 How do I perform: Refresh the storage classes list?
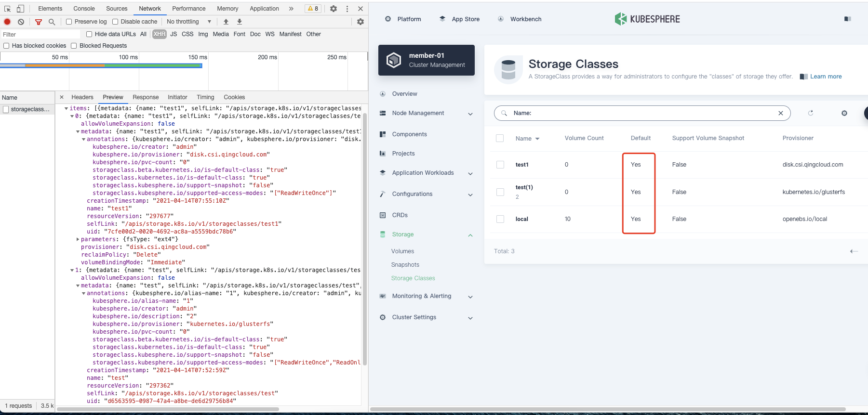[x=810, y=113]
